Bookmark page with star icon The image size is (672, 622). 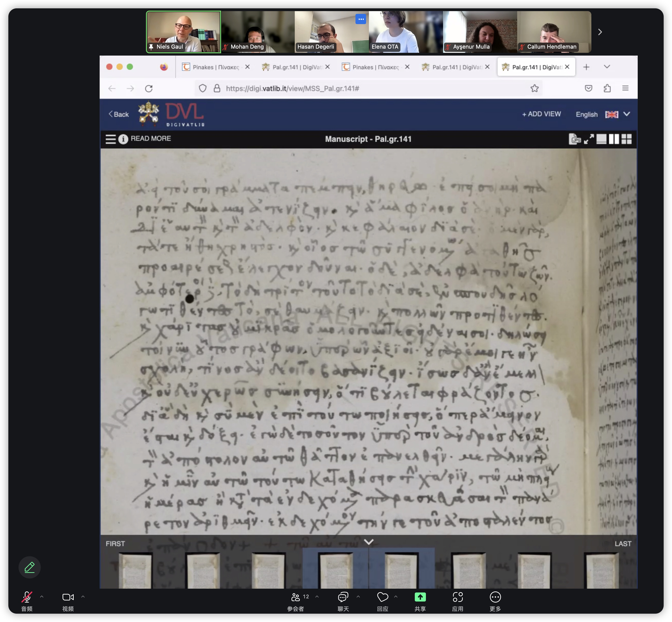pyautogui.click(x=535, y=88)
